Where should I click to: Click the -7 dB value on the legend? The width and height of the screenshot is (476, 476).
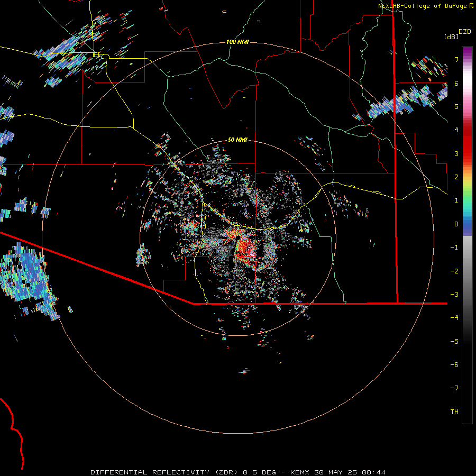tap(454, 388)
